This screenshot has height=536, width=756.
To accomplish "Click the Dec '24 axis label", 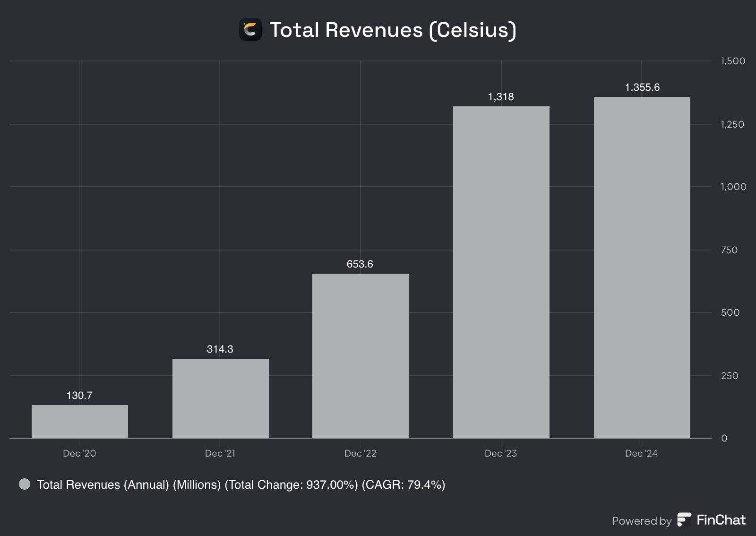I will (641, 453).
